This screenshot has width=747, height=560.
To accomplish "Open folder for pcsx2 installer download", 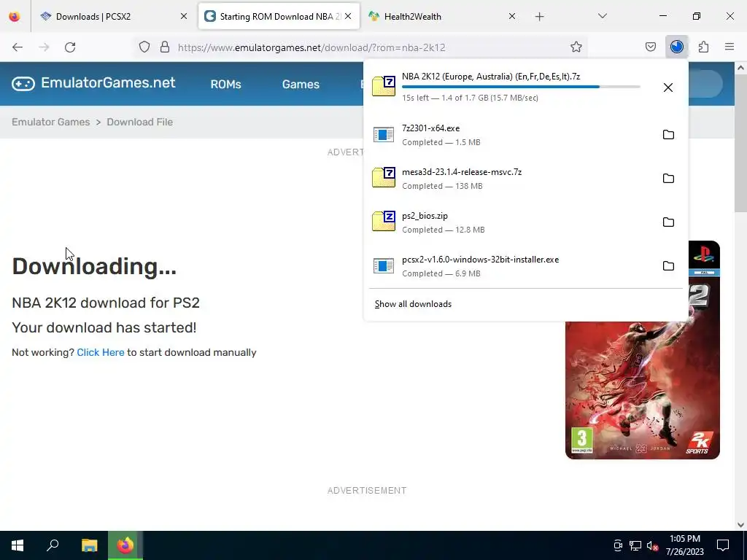I will tap(668, 266).
